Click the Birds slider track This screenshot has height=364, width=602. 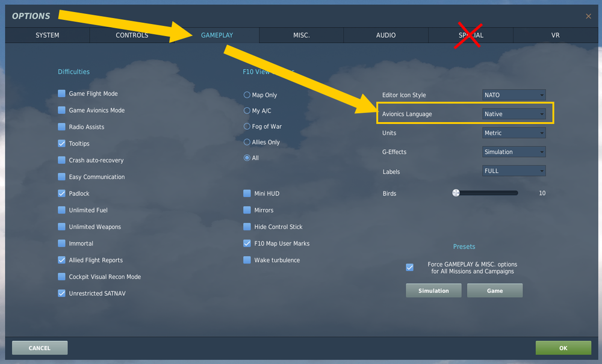point(486,193)
